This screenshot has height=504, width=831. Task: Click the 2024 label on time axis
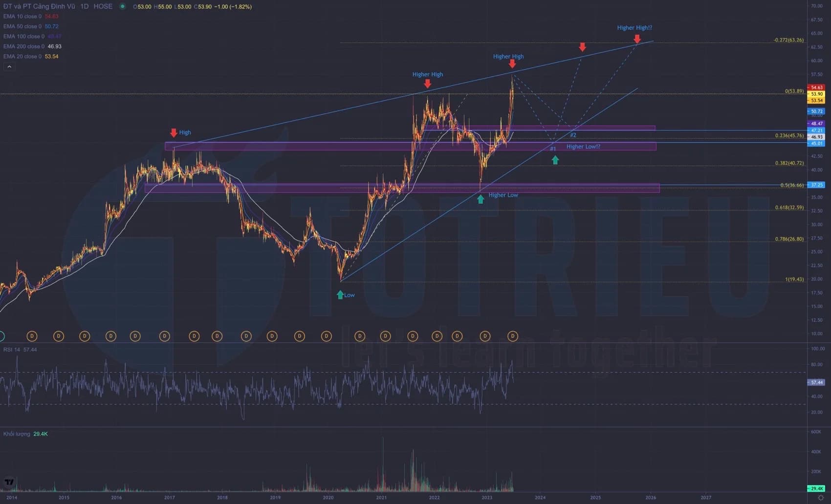540,498
